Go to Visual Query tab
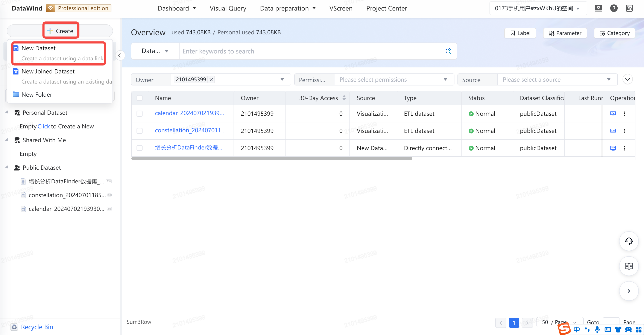This screenshot has height=335, width=644. coord(228,8)
